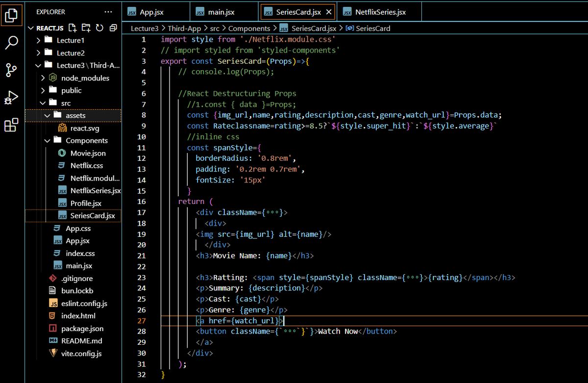
Task: Click Third-App in the breadcrumb
Action: click(x=184, y=28)
